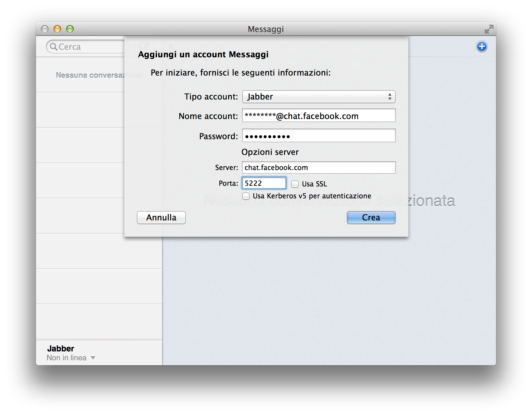
Task: Click the Crea button
Action: (371, 218)
